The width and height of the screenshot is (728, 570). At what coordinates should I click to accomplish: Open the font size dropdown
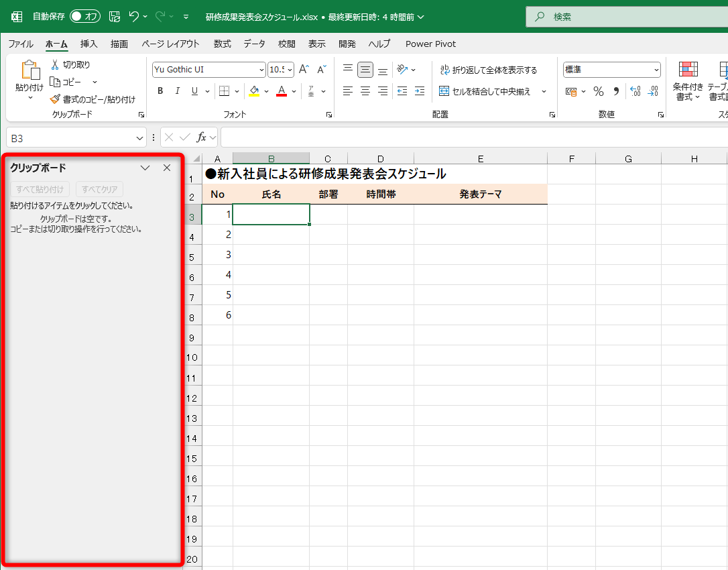click(x=289, y=69)
